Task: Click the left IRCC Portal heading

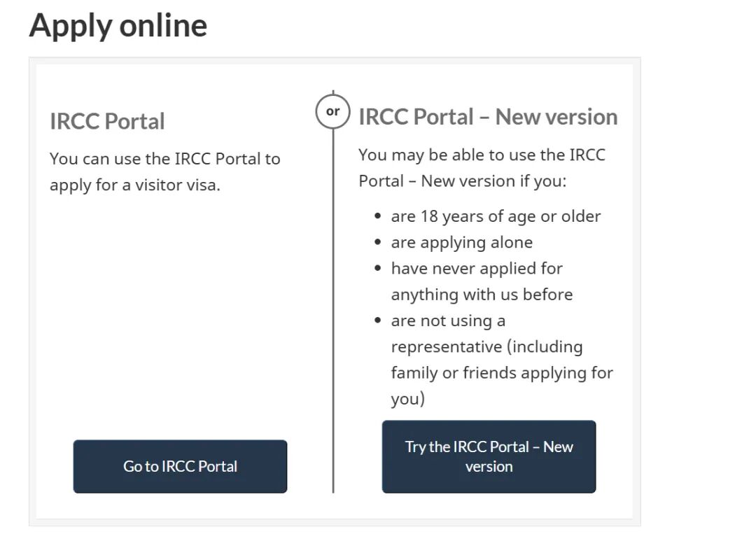Action: click(107, 121)
